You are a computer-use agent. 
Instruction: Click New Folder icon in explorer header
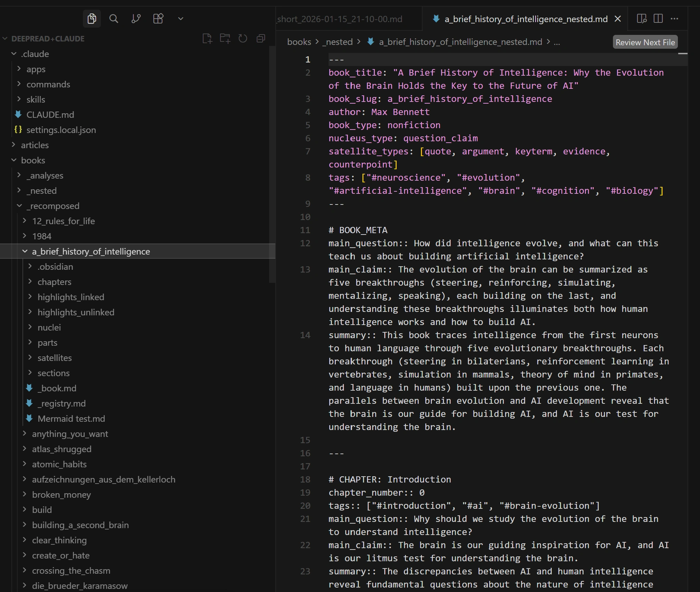pos(225,38)
